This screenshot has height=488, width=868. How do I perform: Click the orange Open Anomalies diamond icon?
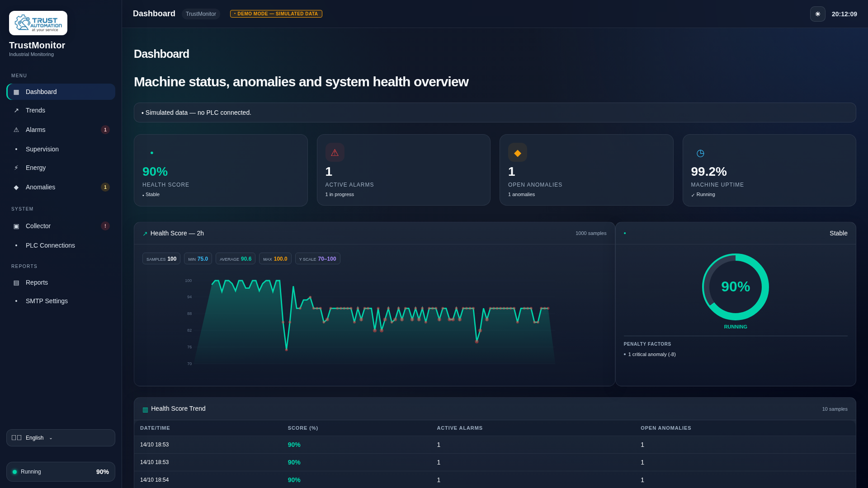518,152
